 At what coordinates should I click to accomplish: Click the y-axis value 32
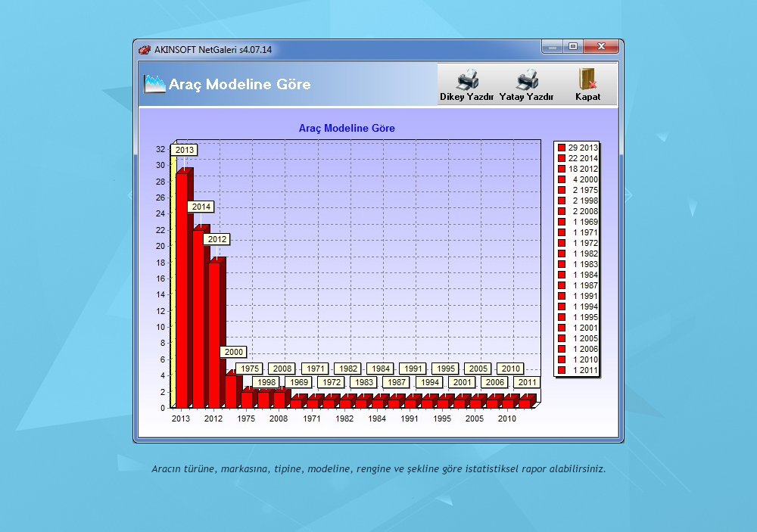click(x=160, y=149)
